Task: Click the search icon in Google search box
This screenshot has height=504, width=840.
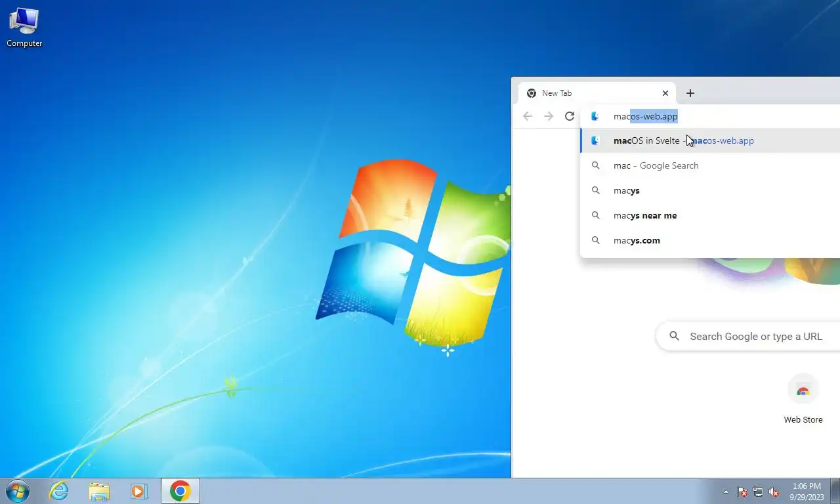Action: pos(674,336)
